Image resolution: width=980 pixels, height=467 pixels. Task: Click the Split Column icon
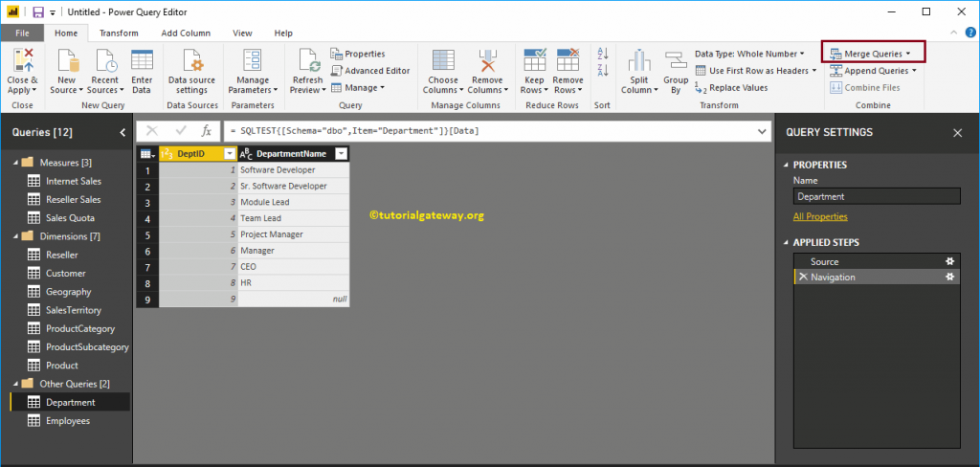(x=639, y=60)
